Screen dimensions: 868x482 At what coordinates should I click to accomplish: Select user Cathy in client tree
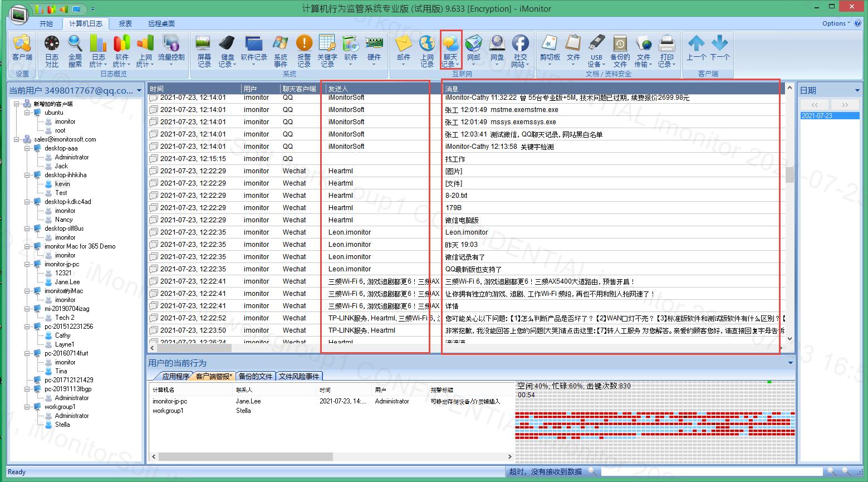click(x=62, y=335)
